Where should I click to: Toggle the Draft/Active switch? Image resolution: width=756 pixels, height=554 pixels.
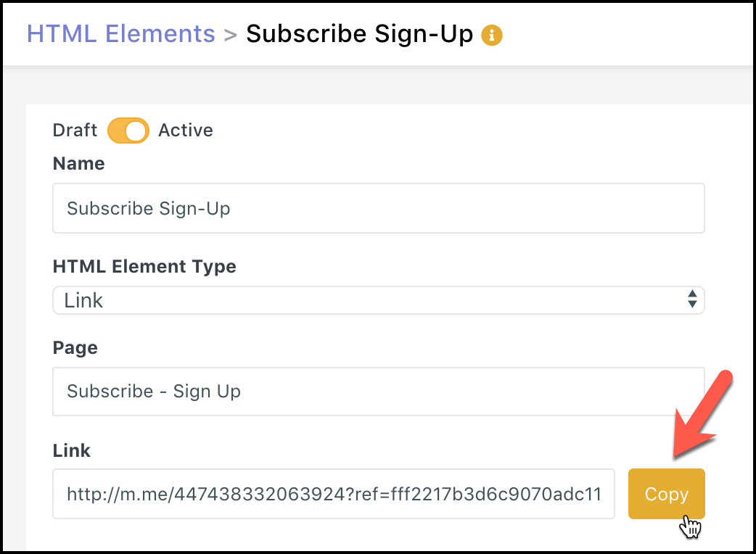point(128,131)
